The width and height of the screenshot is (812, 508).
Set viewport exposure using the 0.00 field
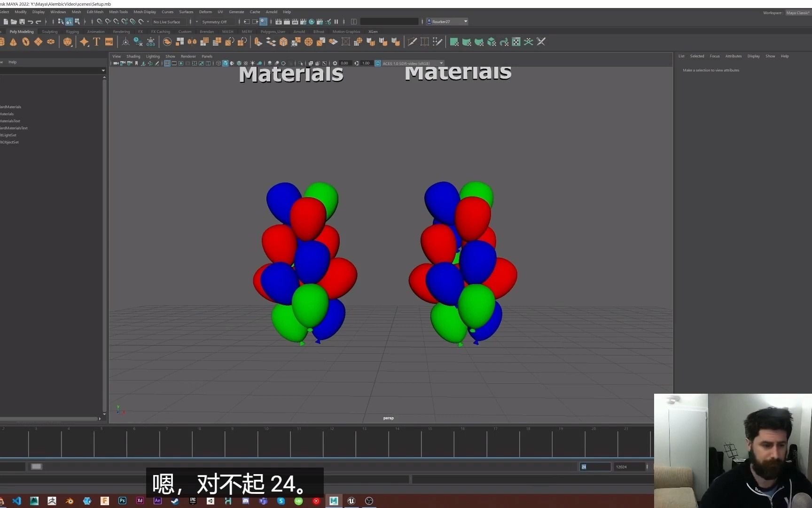[344, 63]
